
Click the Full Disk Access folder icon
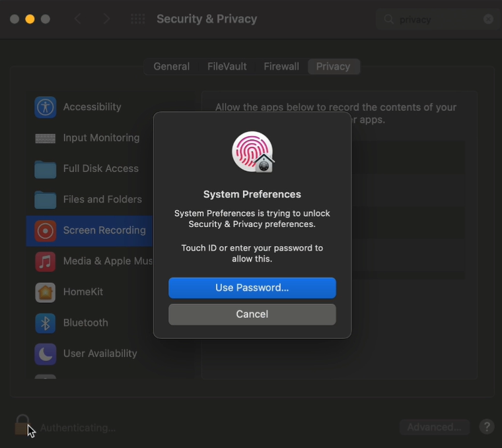point(46,169)
